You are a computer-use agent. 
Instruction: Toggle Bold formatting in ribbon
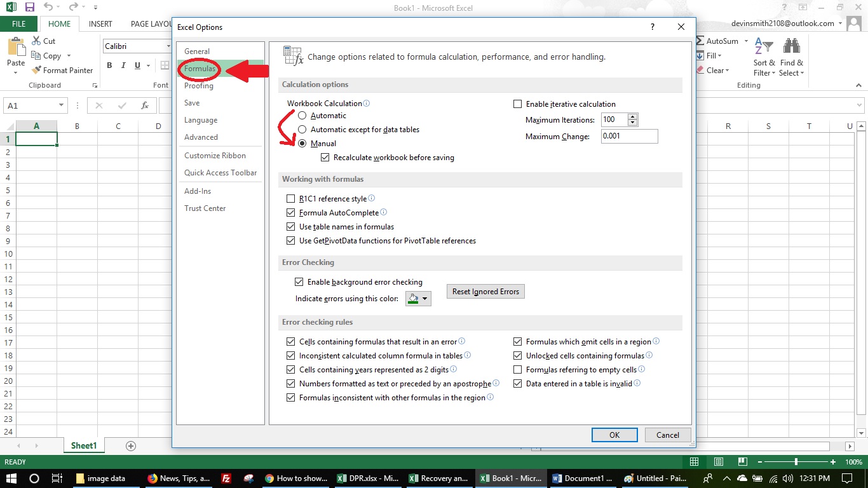click(x=109, y=65)
